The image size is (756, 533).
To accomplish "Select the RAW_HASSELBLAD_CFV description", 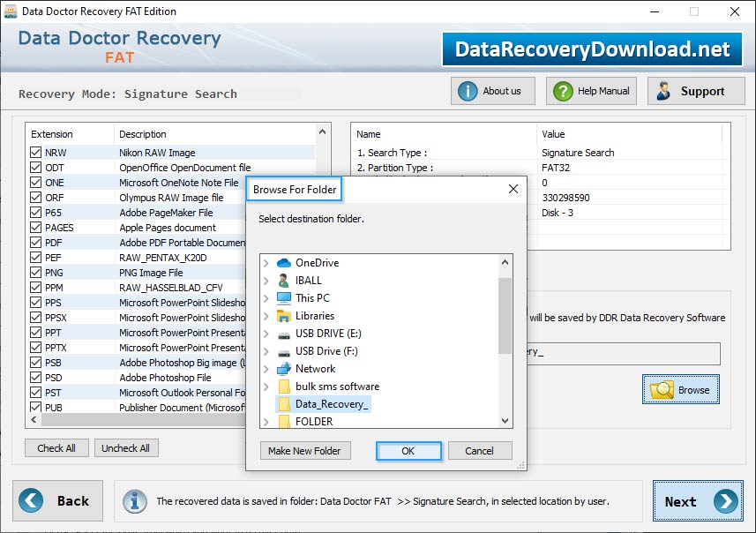I will coord(170,288).
